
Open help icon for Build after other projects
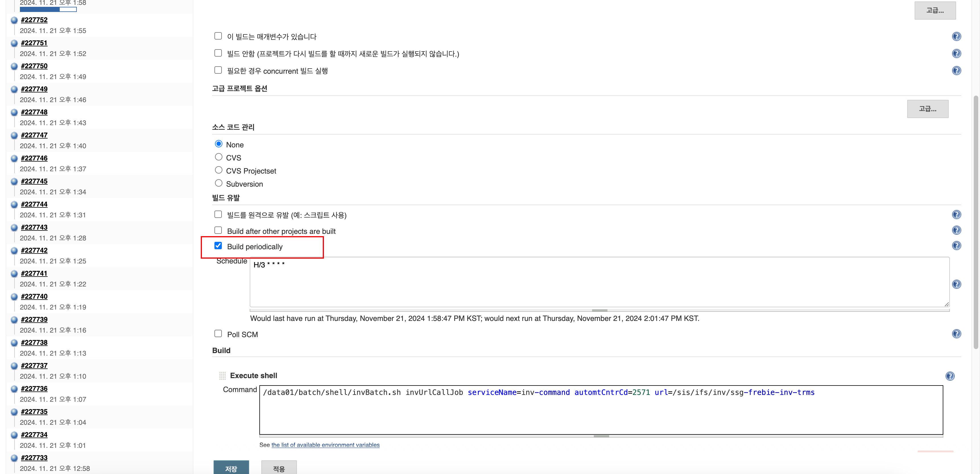pos(956,230)
